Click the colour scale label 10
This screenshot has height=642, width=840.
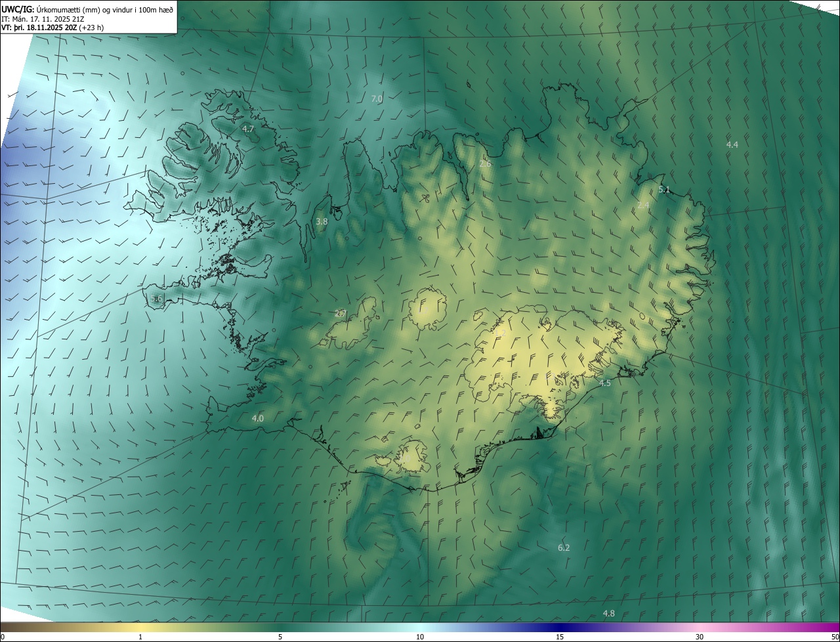point(420,637)
